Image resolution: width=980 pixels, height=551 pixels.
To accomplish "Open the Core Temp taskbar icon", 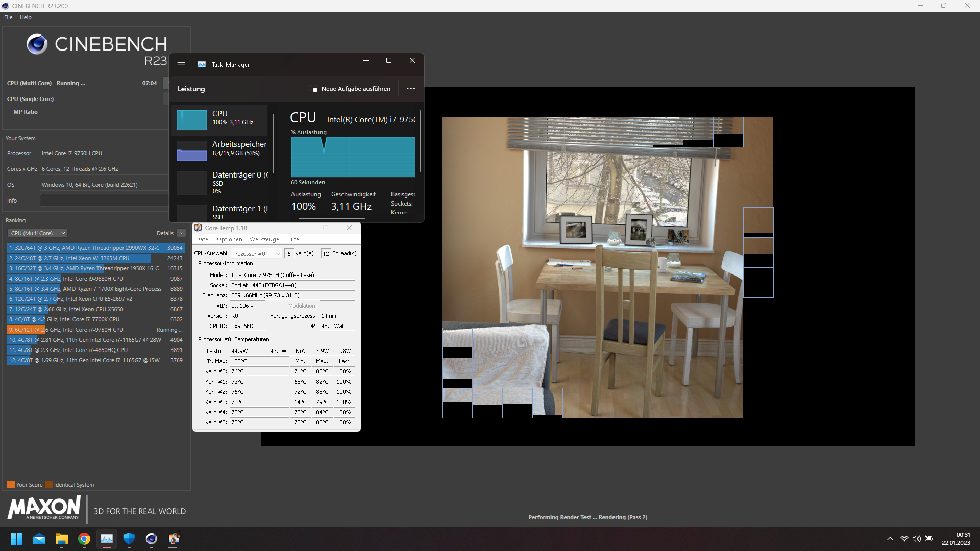I will [174, 539].
